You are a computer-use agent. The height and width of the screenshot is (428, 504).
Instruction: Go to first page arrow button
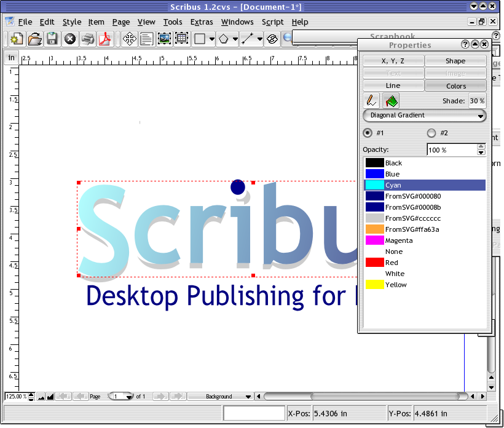pos(63,397)
